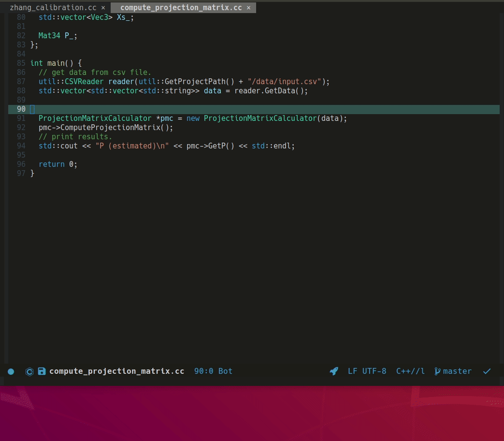Click the 90:0 cursor position indicator
This screenshot has width=504, height=441.
(x=203, y=371)
